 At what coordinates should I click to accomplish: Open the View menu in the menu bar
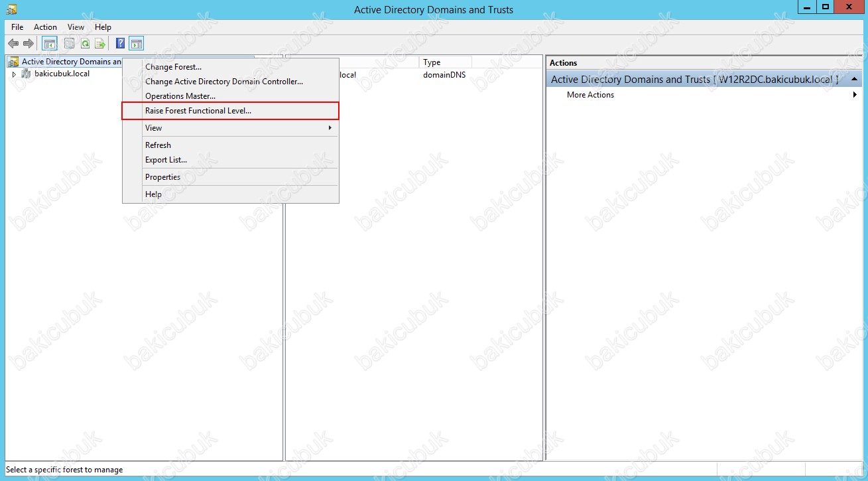point(76,27)
